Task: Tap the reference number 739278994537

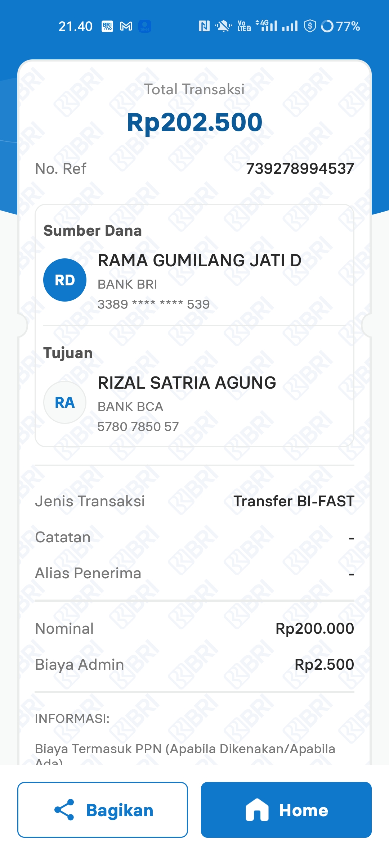Action: pos(300,169)
